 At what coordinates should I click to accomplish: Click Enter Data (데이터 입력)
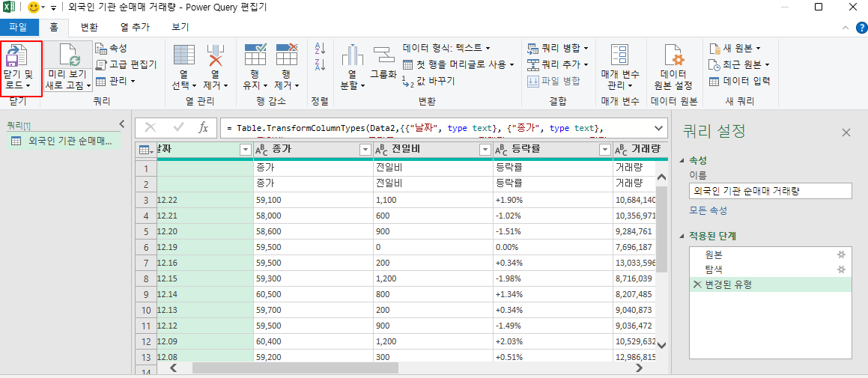coord(739,82)
